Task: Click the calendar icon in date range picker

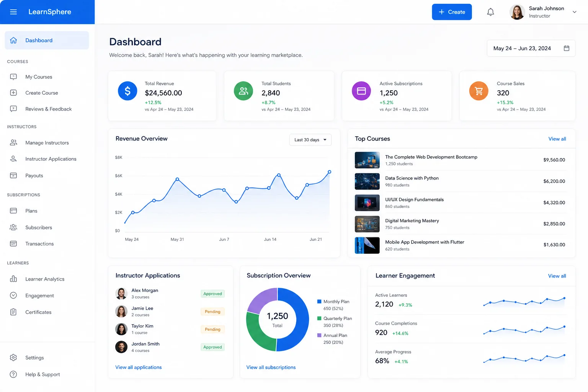Action: click(x=567, y=48)
